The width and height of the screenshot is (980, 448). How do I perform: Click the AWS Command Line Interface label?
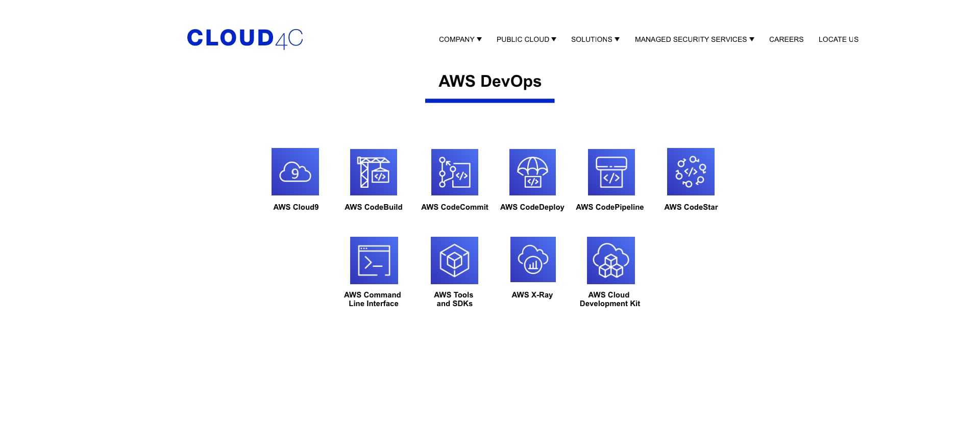tap(373, 299)
